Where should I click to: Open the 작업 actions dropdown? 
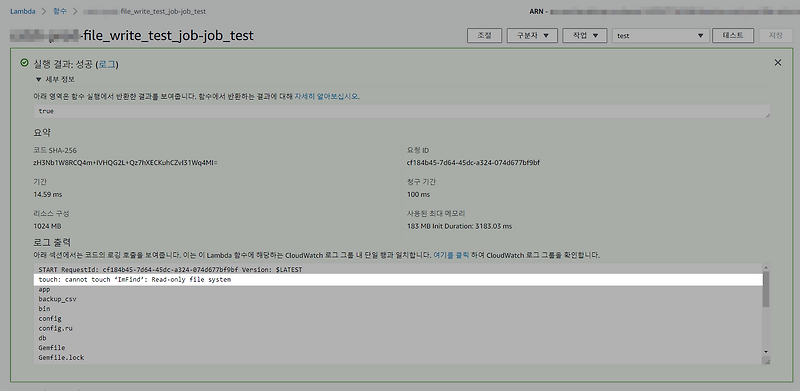pyautogui.click(x=584, y=36)
